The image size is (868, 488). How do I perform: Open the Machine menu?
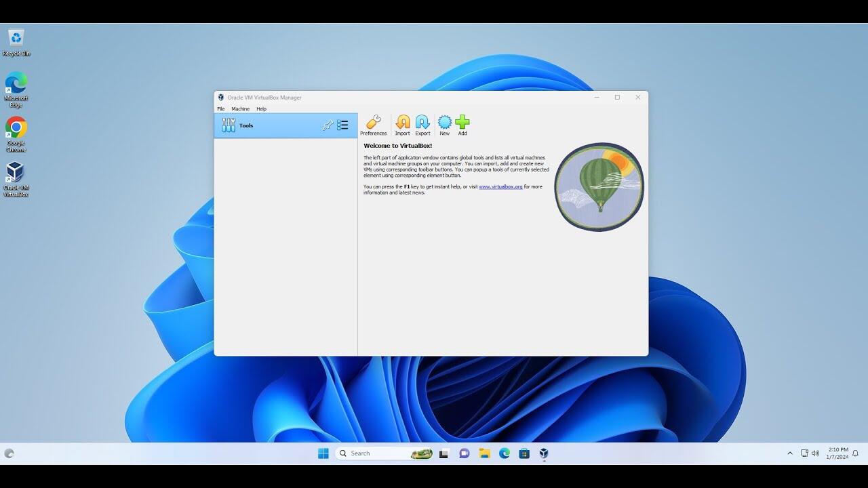click(x=240, y=108)
